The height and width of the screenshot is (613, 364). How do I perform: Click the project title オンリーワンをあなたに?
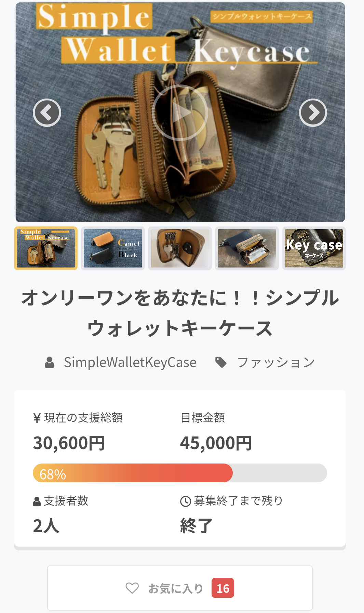click(x=180, y=313)
